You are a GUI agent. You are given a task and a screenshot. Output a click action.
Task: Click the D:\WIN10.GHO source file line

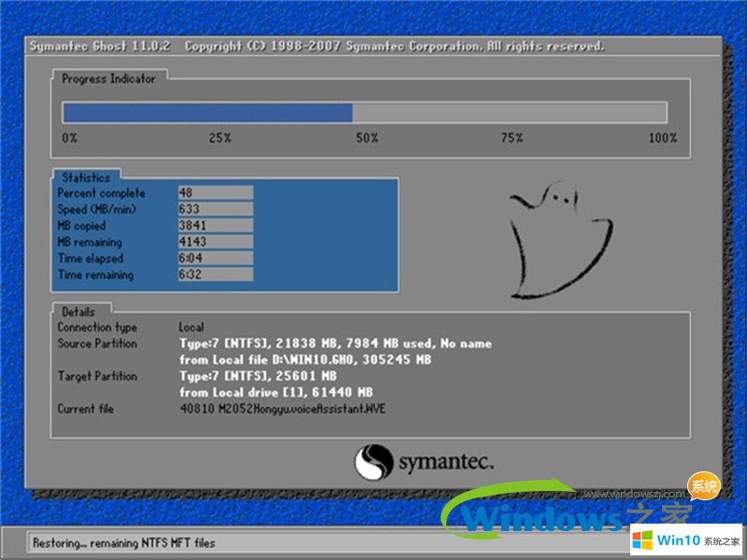point(305,359)
